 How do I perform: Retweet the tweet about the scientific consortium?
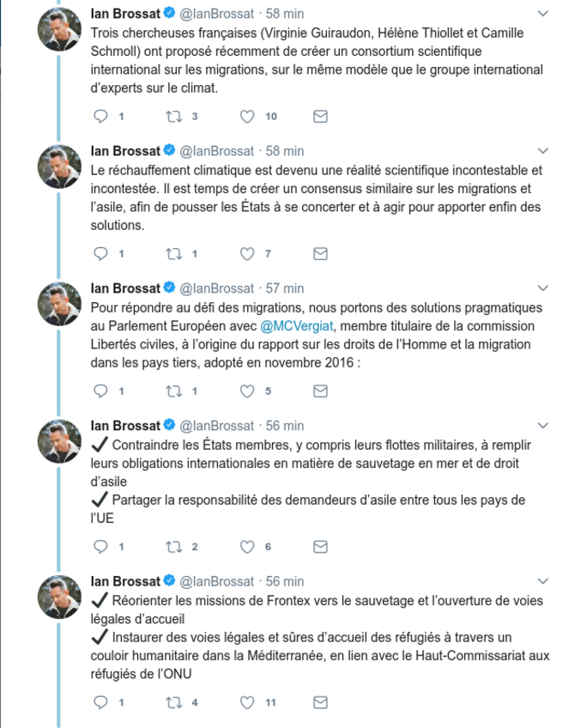[174, 116]
